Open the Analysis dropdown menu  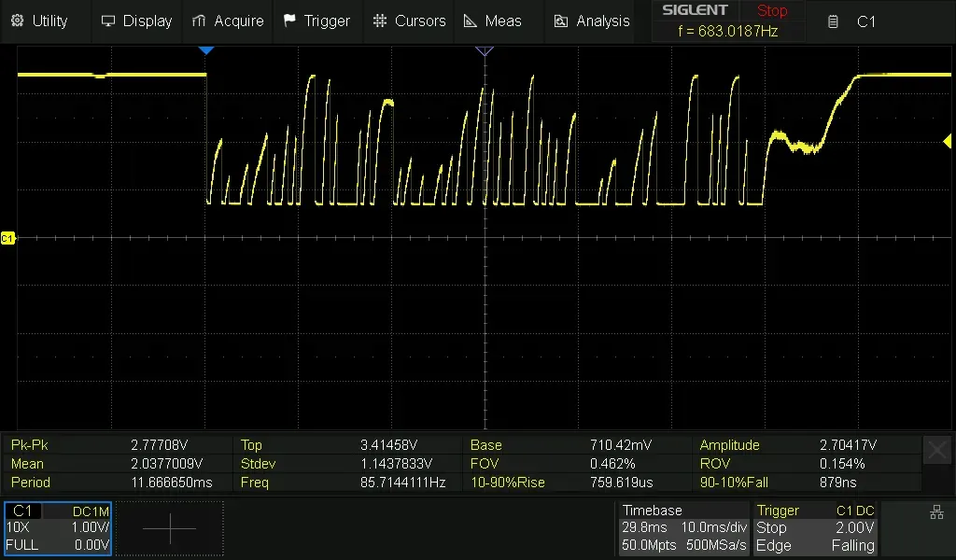point(592,21)
